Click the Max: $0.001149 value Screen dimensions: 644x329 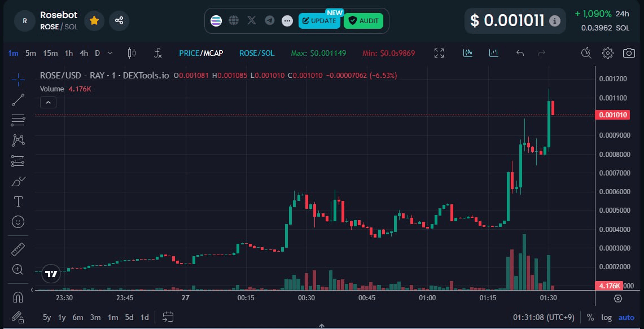coord(318,53)
